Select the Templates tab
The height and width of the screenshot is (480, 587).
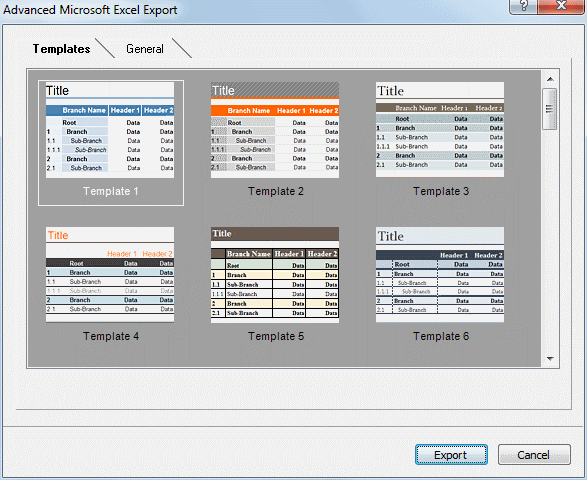click(61, 49)
